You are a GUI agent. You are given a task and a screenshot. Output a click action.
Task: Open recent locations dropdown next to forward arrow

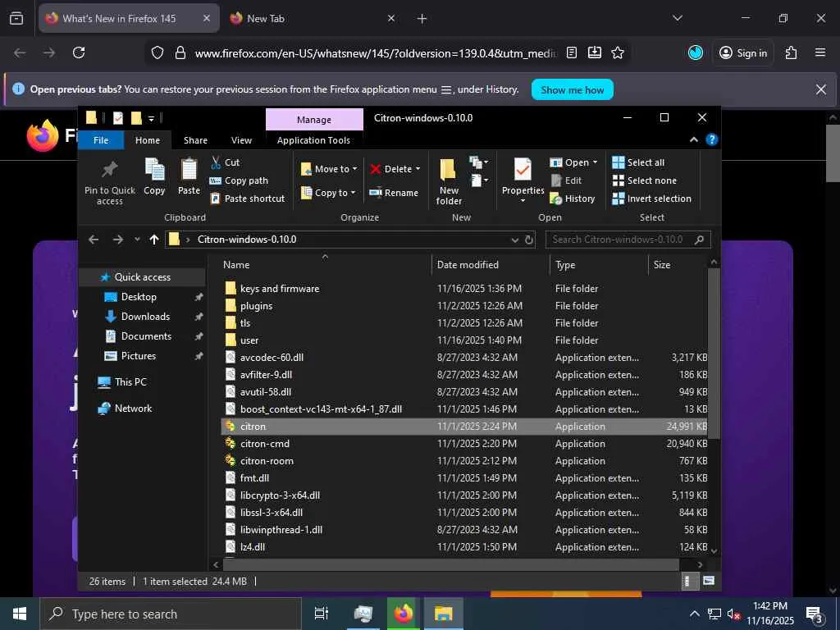[x=137, y=240]
